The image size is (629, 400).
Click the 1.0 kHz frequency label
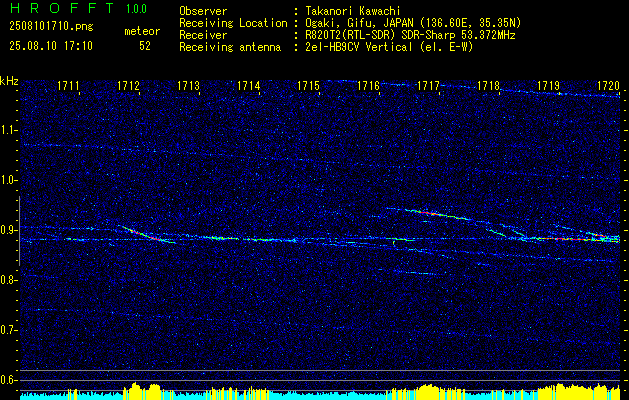(x=7, y=180)
